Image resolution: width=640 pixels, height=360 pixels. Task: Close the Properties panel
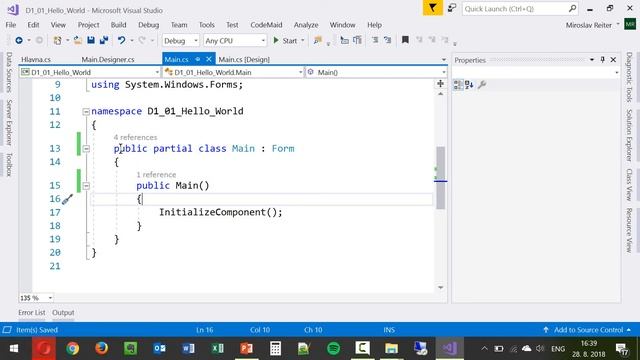tap(613, 60)
